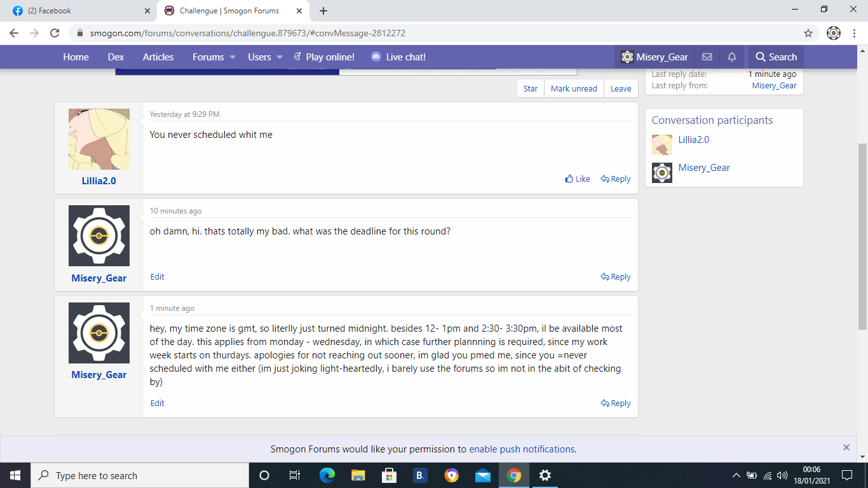Like the 'You never scheduled whit me' message
868x488 pixels.
pos(578,179)
